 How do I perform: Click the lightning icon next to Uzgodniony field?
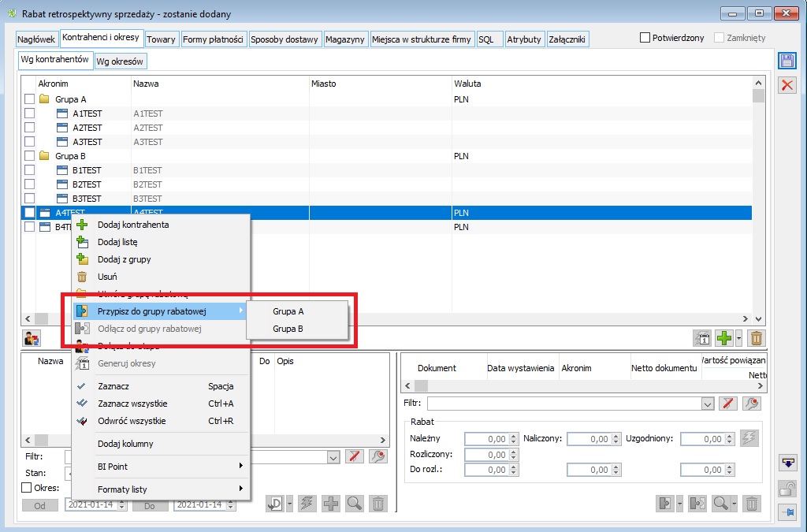pos(749,438)
